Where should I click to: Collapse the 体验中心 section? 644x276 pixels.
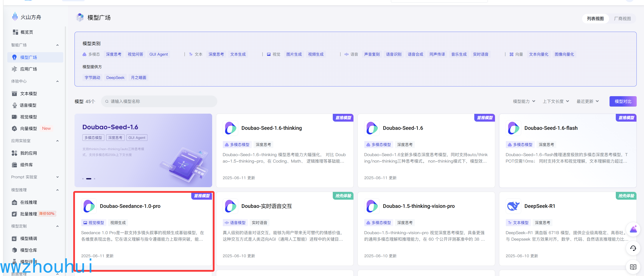(x=58, y=81)
